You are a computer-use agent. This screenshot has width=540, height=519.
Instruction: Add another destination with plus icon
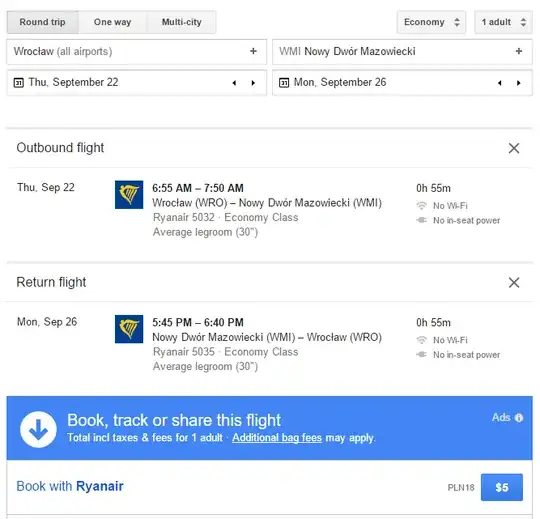coord(519,51)
